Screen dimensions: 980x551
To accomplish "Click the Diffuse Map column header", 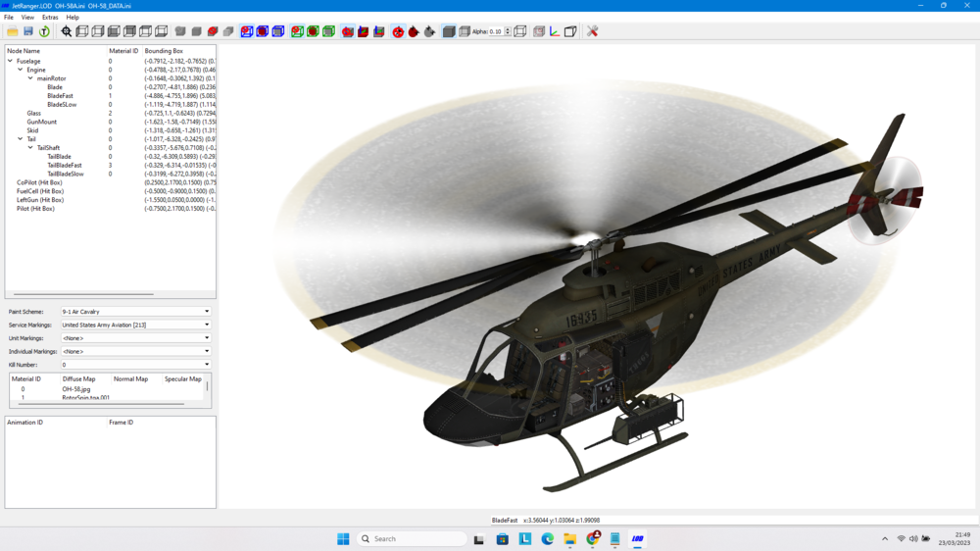I will pyautogui.click(x=78, y=379).
